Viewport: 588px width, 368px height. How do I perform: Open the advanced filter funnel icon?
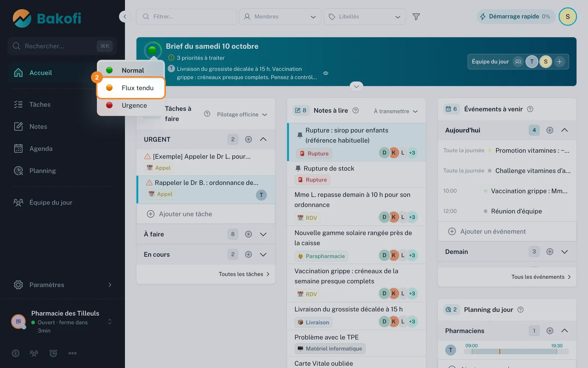(x=416, y=17)
